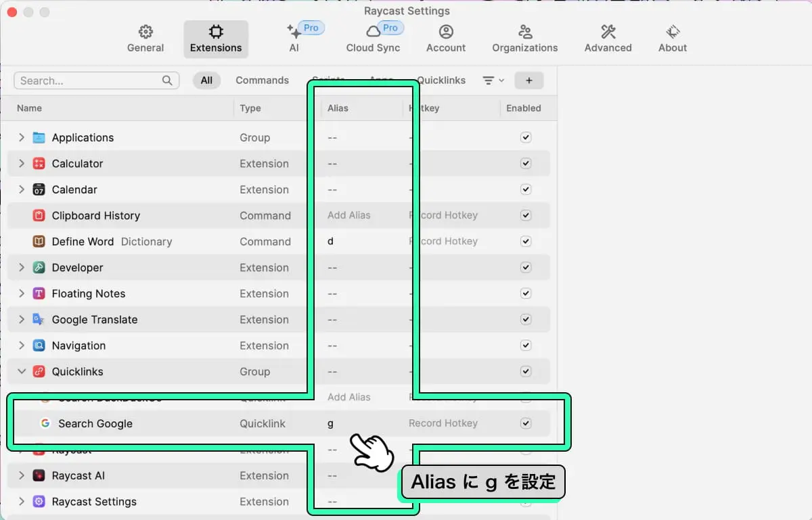Edit the Define Word alias d
Image resolution: width=812 pixels, height=520 pixels.
[331, 241]
